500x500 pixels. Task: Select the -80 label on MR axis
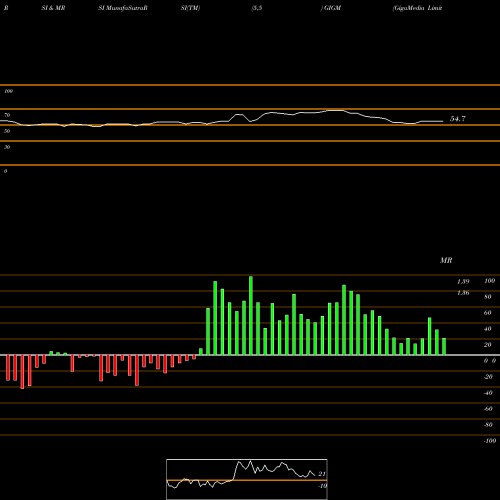click(x=488, y=425)
